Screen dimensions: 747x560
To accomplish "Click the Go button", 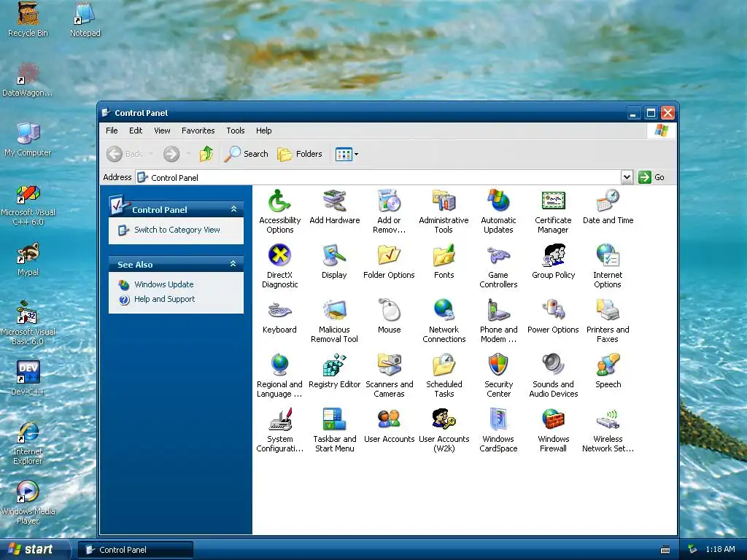I will 651,177.
